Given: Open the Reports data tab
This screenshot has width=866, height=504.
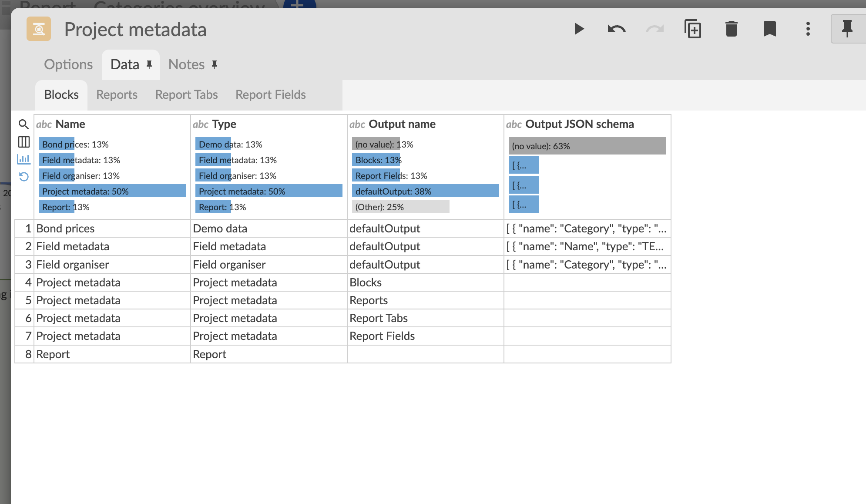Looking at the screenshot, I should point(117,94).
